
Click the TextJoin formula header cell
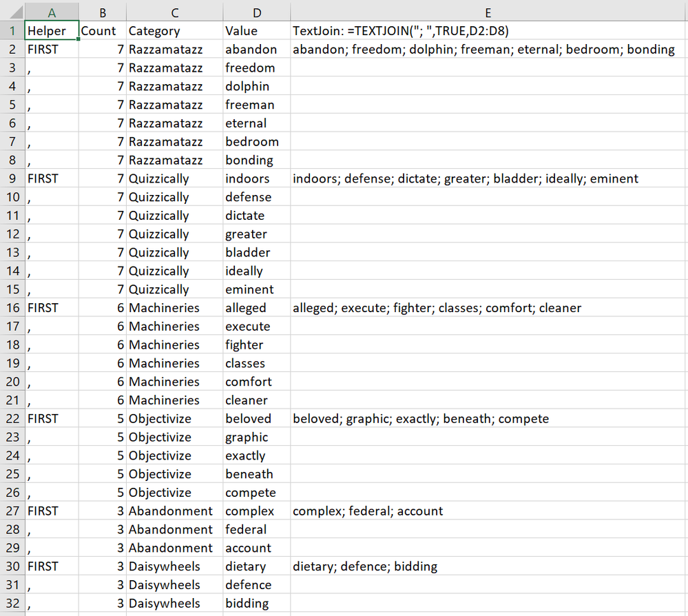pyautogui.click(x=488, y=31)
